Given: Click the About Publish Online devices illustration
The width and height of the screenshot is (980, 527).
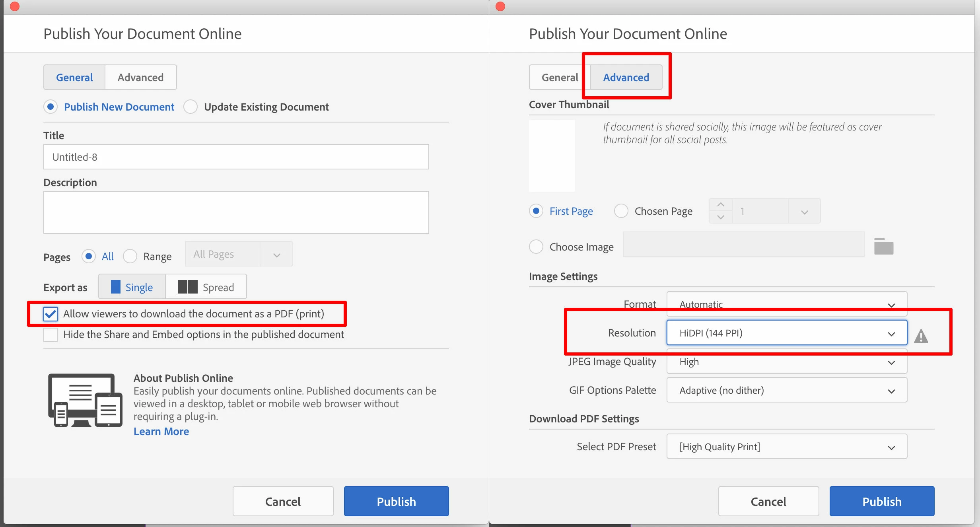Looking at the screenshot, I should 85,400.
